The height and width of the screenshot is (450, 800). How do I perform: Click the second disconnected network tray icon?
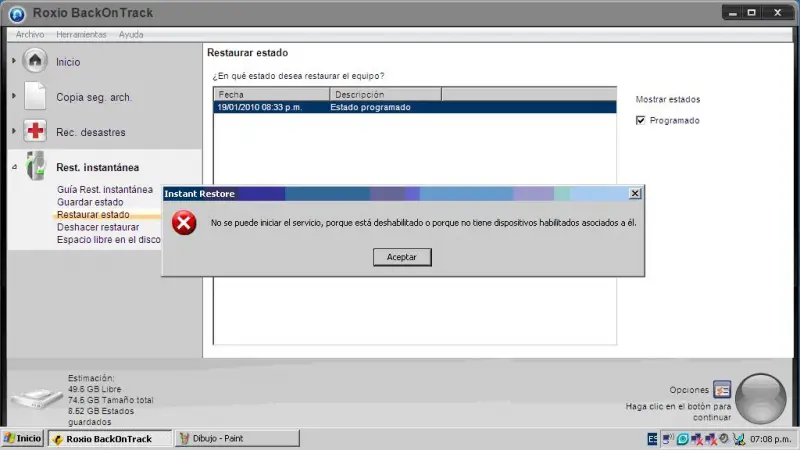pyautogui.click(x=710, y=439)
